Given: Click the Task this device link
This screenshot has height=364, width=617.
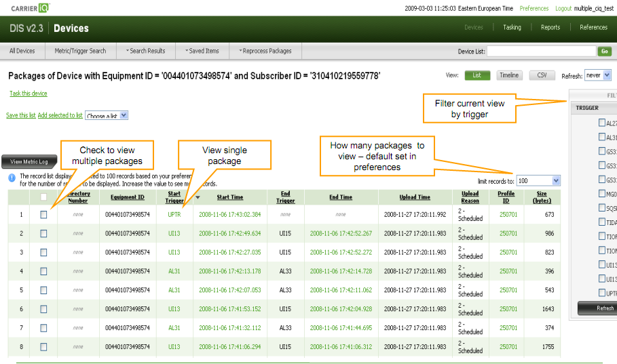Looking at the screenshot, I should point(29,94).
